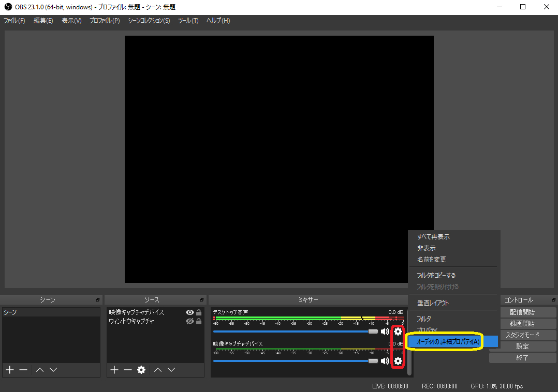Show ウィンドウキャプチャ source via eye icon

[x=190, y=321]
